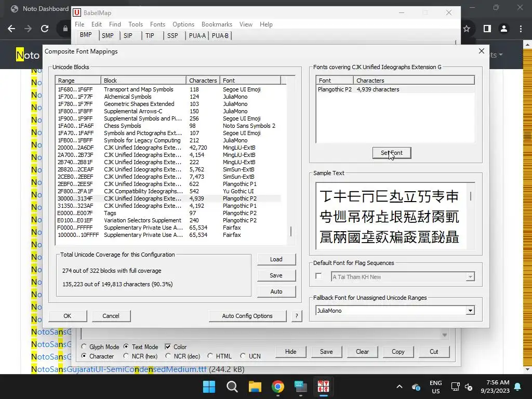Viewport: 532px width, 399px height.
Task: Close the Composite Font Mappings dialog
Action: [482, 51]
